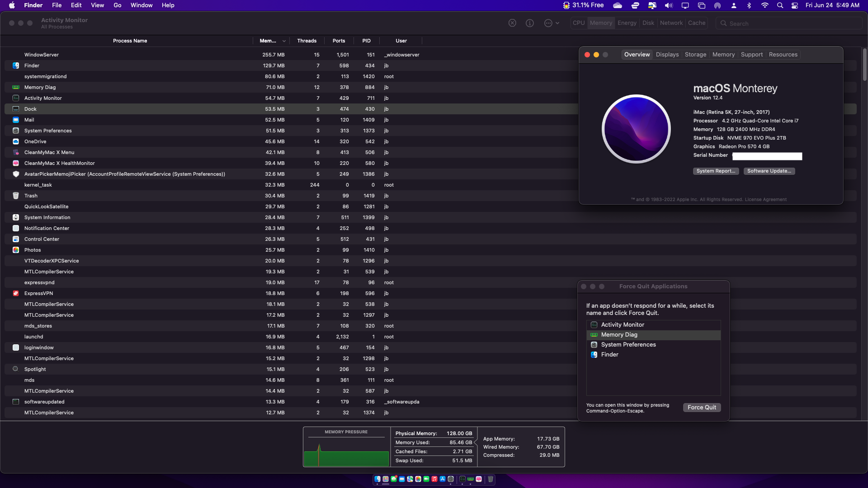Image resolution: width=868 pixels, height=488 pixels.
Task: Toggle Memory column sort order chevron
Action: coord(284,41)
